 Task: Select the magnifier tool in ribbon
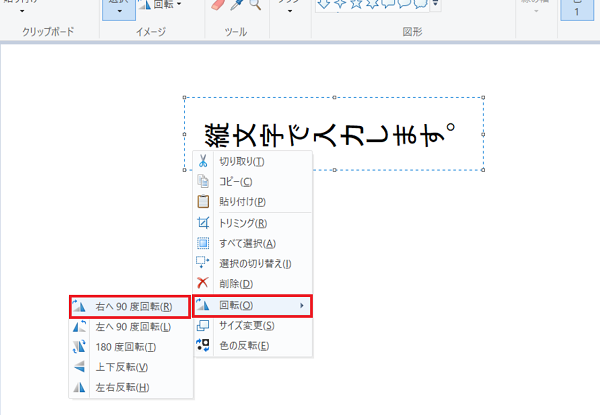click(255, 4)
